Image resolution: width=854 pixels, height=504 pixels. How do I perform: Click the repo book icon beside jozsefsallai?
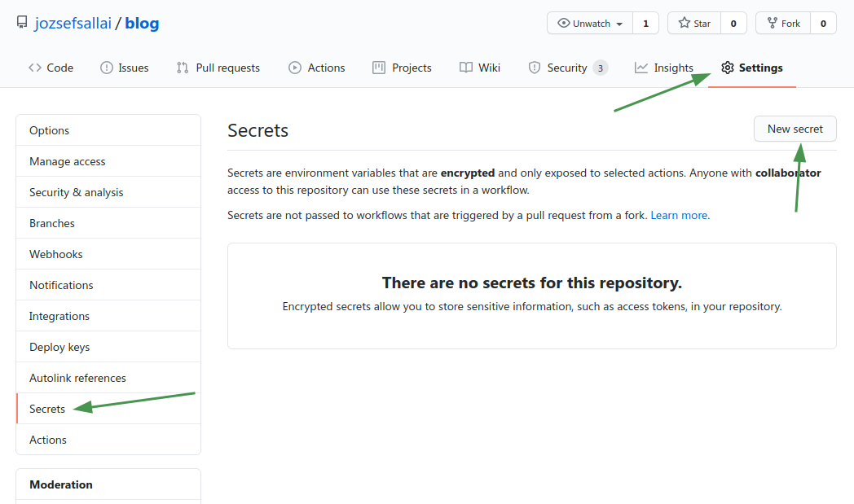[21, 22]
